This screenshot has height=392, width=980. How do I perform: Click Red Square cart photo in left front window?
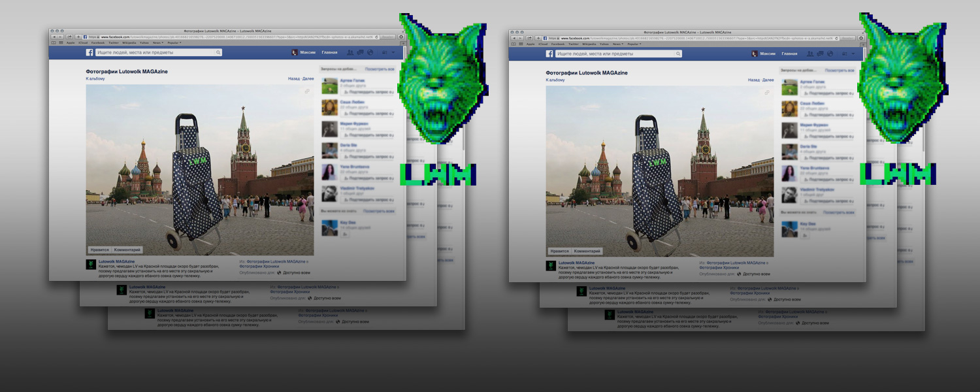(x=200, y=170)
